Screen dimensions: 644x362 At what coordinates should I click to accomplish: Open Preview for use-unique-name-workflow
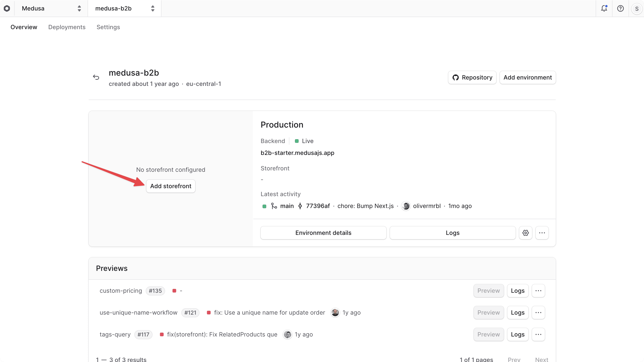(488, 312)
